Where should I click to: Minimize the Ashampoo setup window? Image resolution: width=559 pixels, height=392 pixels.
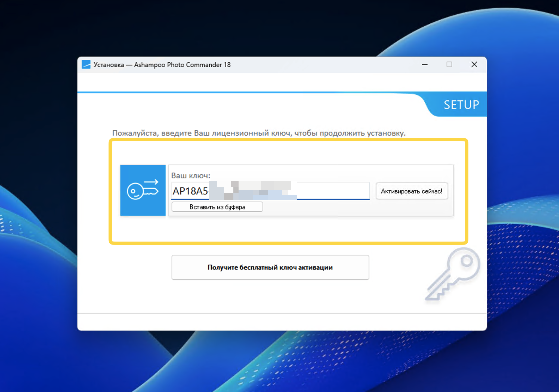pyautogui.click(x=425, y=65)
